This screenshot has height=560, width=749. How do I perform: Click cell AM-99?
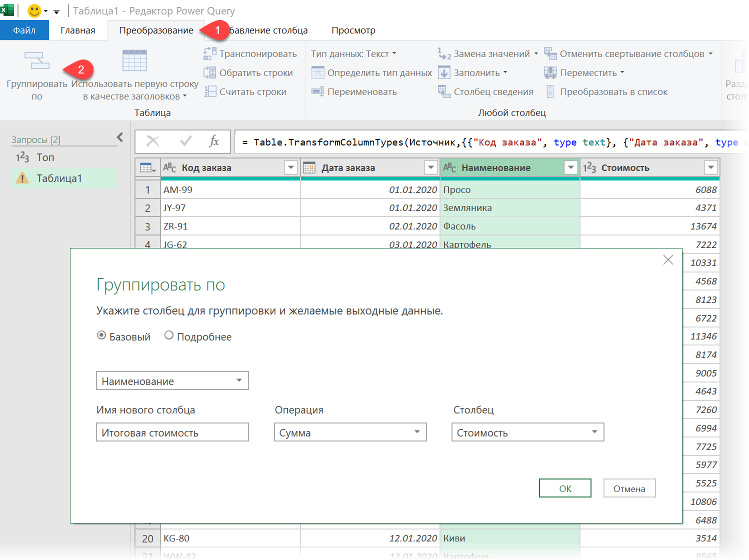[x=230, y=190]
